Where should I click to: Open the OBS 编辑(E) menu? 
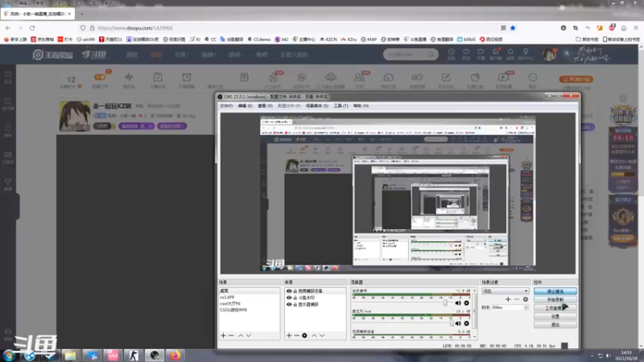pos(246,106)
